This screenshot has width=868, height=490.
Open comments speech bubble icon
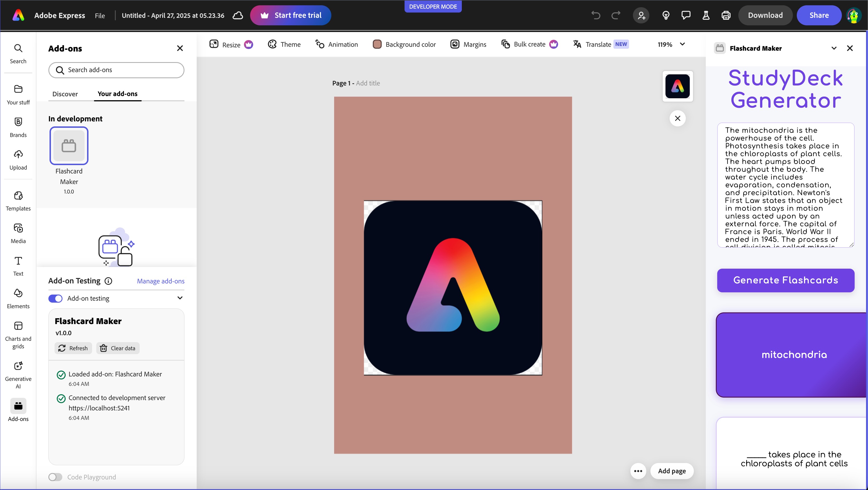[x=686, y=16]
